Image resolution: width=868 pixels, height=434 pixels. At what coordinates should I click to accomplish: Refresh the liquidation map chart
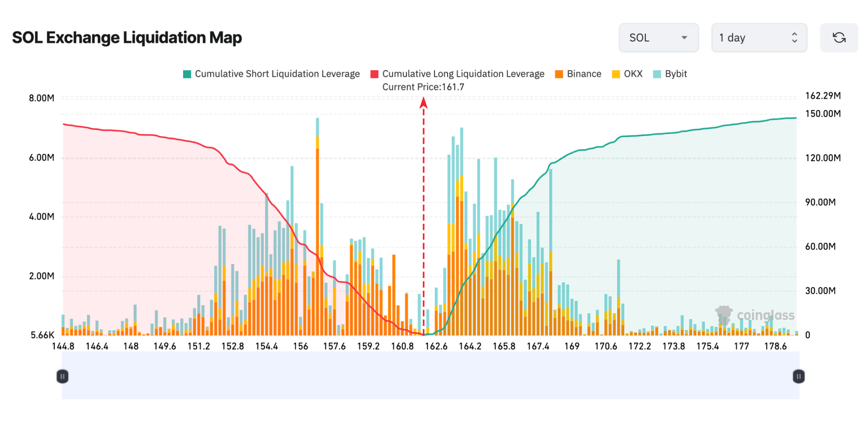pos(839,37)
